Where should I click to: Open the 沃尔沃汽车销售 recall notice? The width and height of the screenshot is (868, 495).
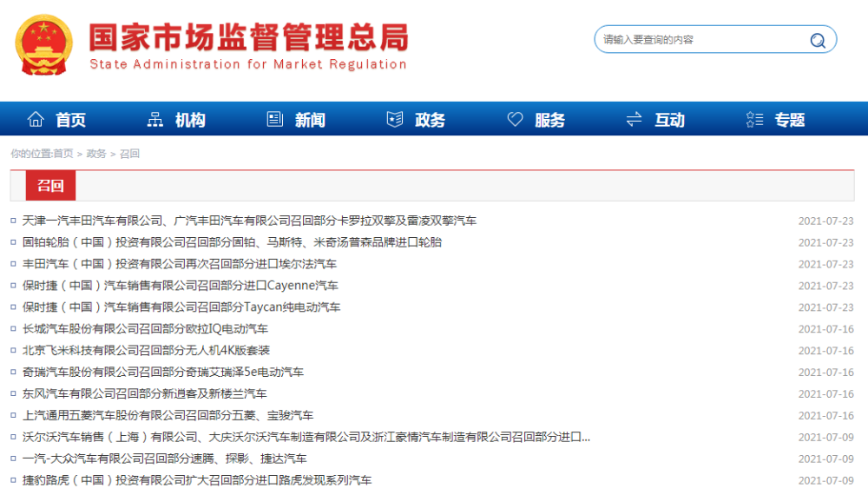[306, 437]
